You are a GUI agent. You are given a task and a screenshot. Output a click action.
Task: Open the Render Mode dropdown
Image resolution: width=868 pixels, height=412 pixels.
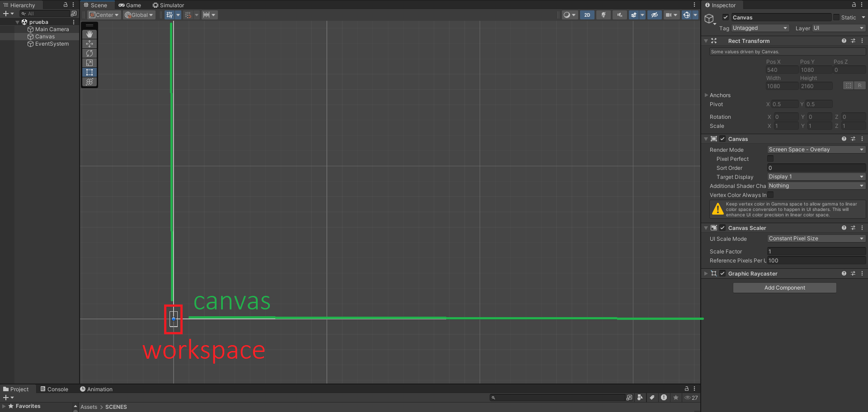pos(816,150)
